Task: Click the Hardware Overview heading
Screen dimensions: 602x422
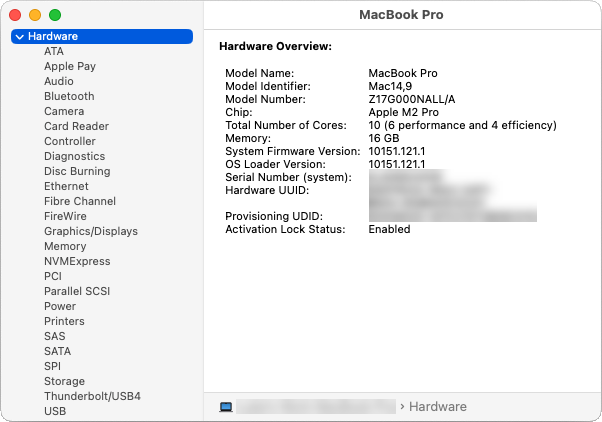Action: coord(275,46)
